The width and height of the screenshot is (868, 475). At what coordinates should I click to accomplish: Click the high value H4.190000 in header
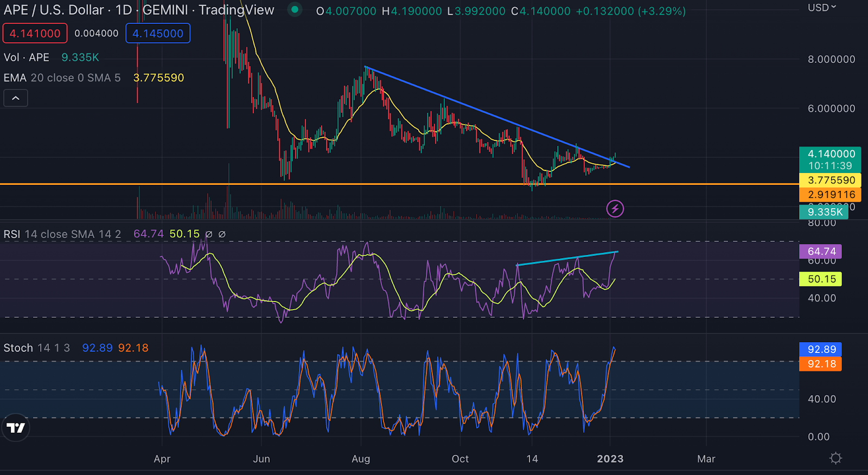coord(412,11)
